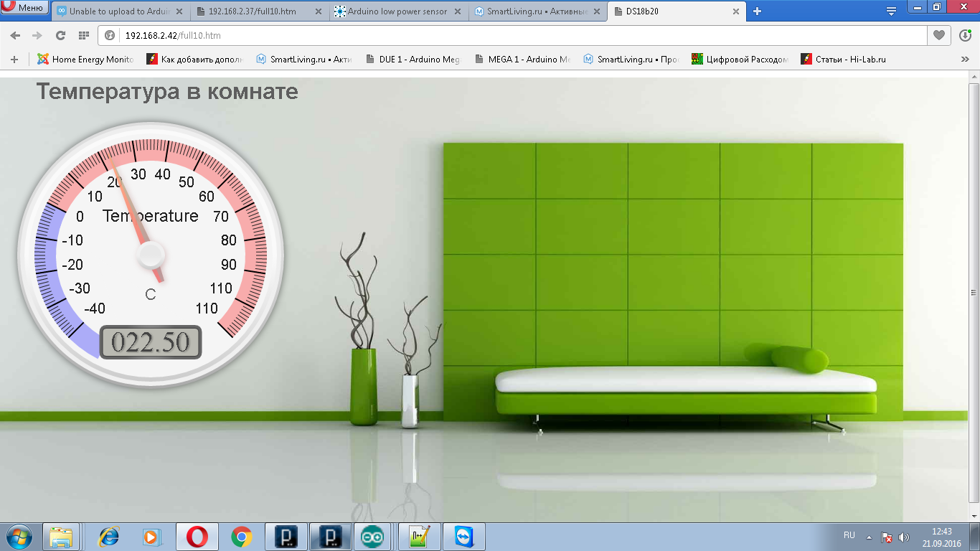Click the browser reload button

tap(60, 35)
